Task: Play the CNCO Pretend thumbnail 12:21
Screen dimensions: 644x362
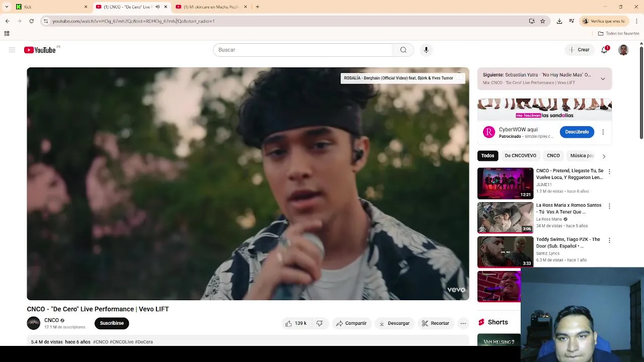Action: (505, 184)
